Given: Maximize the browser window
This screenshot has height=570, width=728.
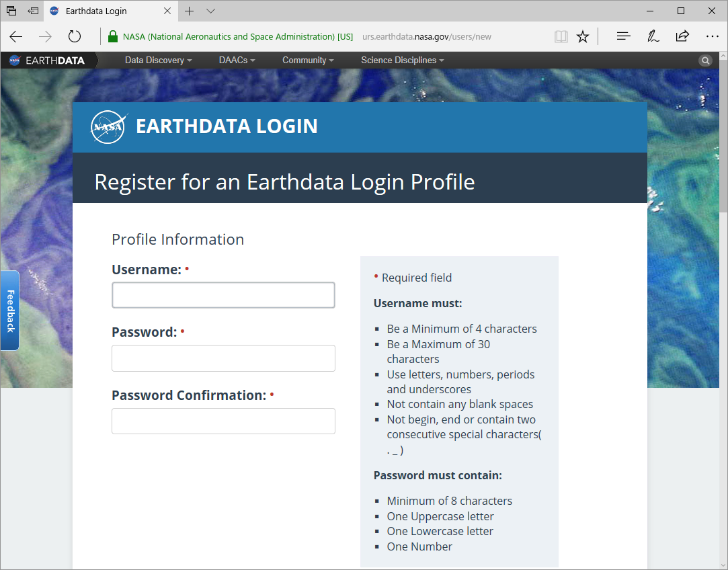Looking at the screenshot, I should (x=681, y=11).
